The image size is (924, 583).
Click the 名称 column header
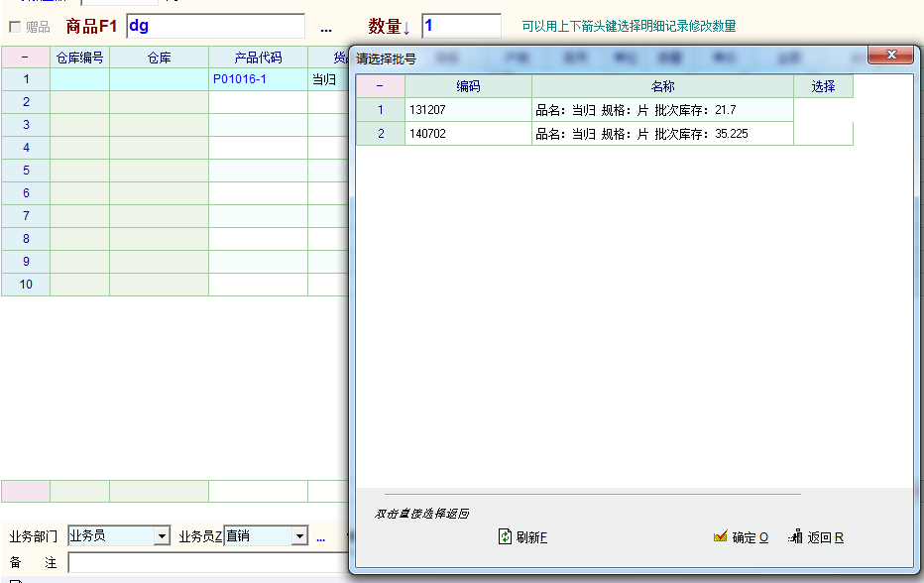coord(662,86)
